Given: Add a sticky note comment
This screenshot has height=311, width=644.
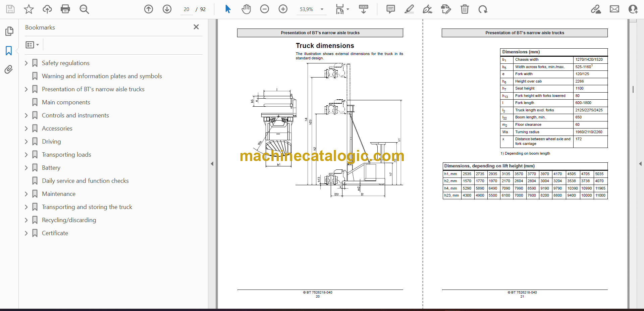Looking at the screenshot, I should pos(391,9).
